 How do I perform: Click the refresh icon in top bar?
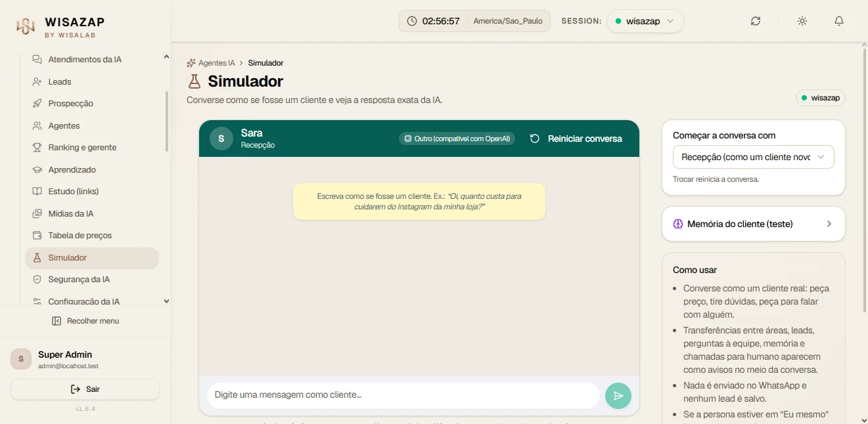click(x=756, y=21)
